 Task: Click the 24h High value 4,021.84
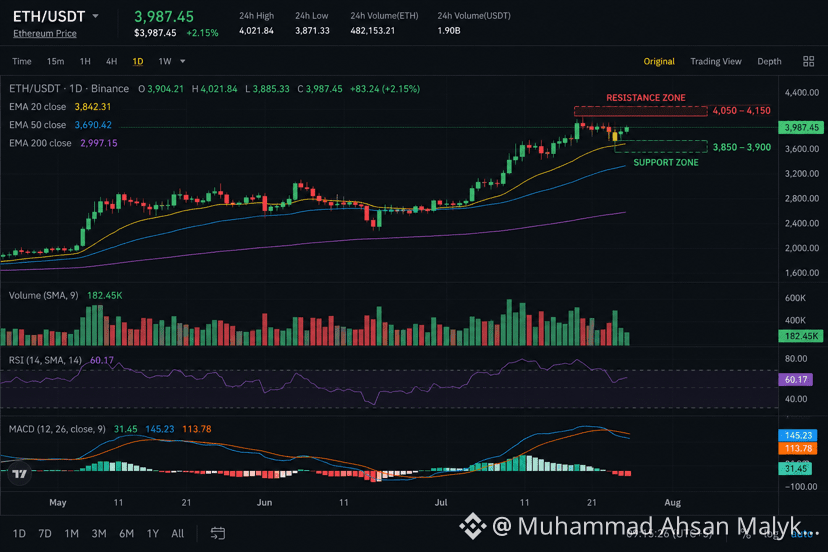click(x=256, y=31)
